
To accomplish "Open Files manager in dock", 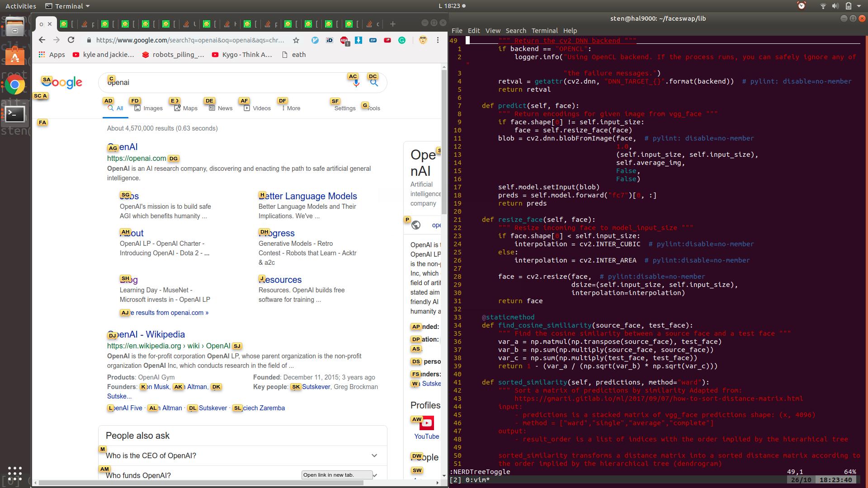I will [14, 27].
